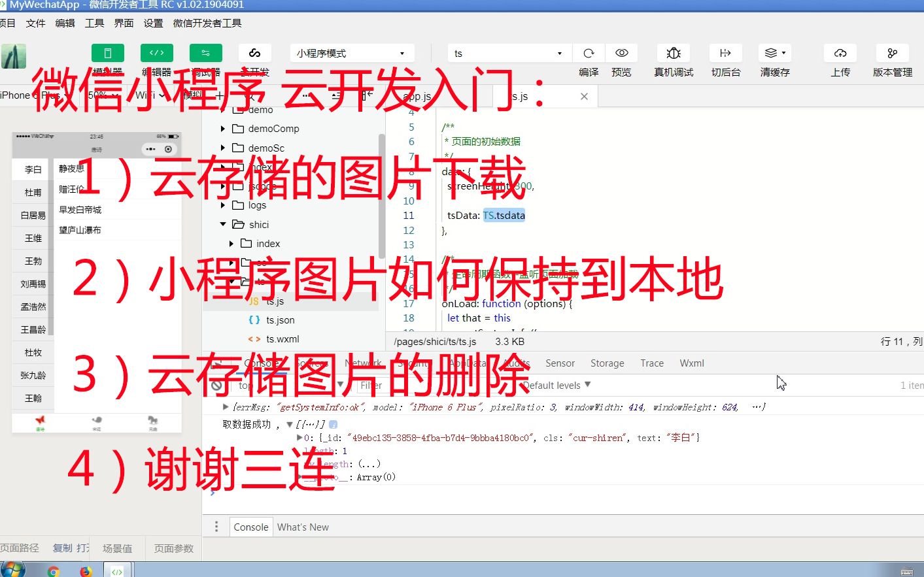The width and height of the screenshot is (924, 577).
Task: Select 刘禹锡 in the simulator list
Action: [x=33, y=284]
